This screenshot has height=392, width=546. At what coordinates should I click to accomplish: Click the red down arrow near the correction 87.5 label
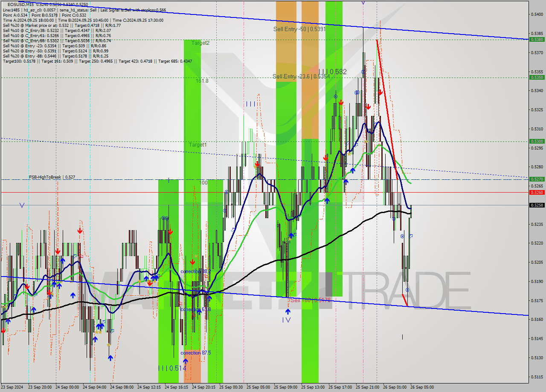point(192,261)
